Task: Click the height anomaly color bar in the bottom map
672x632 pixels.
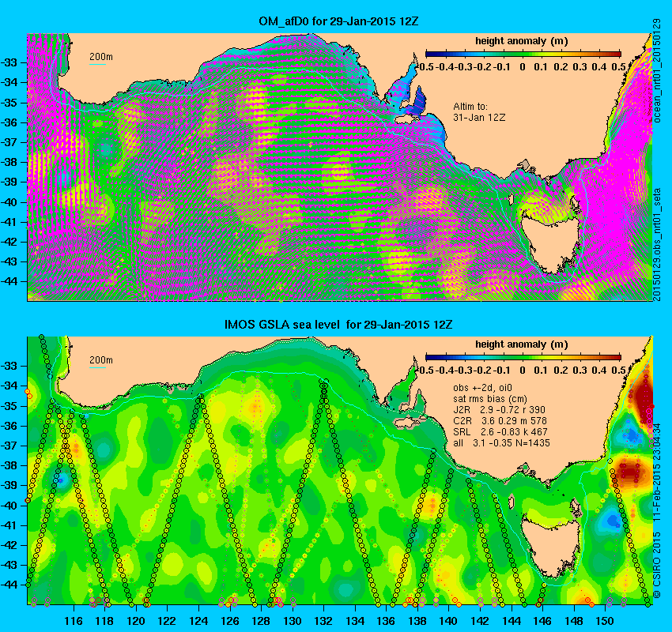Action: pyautogui.click(x=523, y=357)
